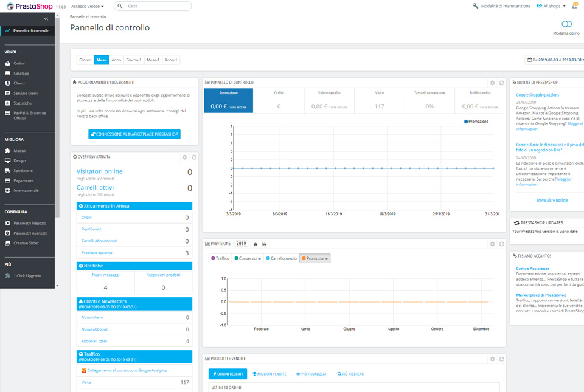Viewport: 584px width, 392px height.
Task: Open settings gear of Prodotti e vendite
Action: click(x=492, y=359)
